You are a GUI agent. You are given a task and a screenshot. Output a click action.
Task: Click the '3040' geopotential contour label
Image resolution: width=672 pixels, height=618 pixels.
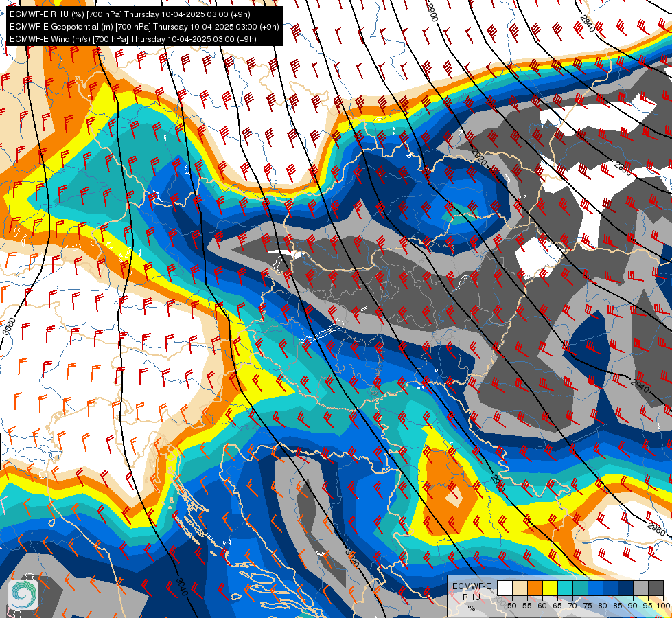[x=182, y=586]
